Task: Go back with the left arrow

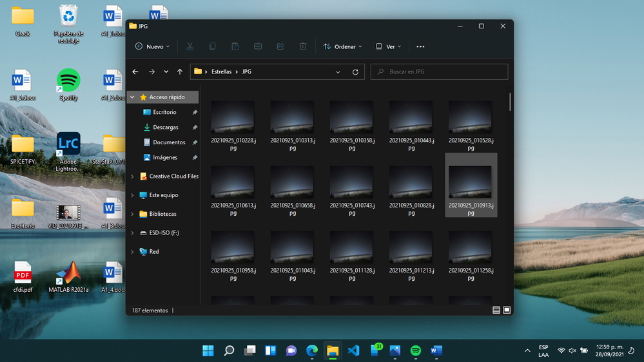Action: point(135,71)
